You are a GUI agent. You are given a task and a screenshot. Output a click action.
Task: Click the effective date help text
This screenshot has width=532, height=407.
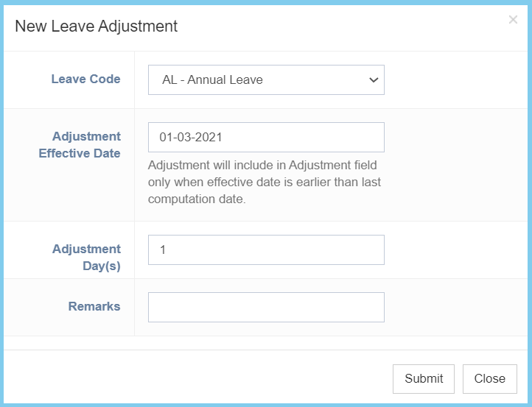point(264,182)
